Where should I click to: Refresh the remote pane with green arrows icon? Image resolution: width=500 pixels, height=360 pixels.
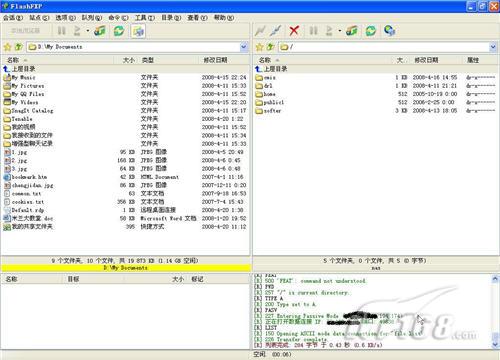click(x=371, y=31)
